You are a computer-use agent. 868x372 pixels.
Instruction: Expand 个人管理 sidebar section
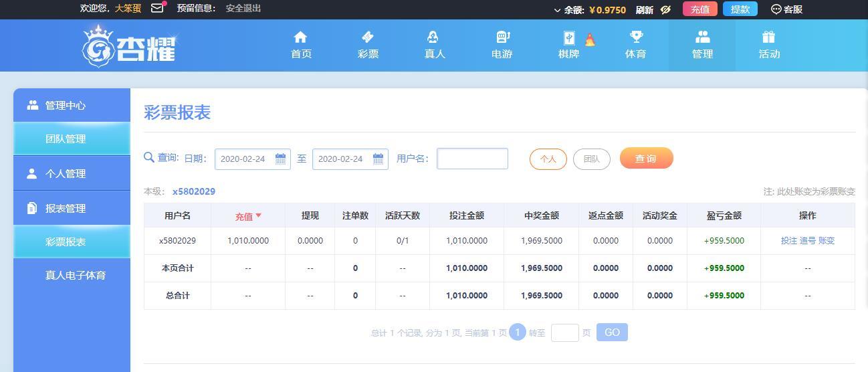pos(72,173)
